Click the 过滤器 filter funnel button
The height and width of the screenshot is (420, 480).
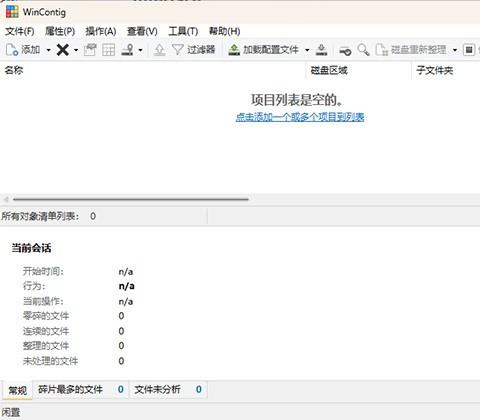[193, 50]
